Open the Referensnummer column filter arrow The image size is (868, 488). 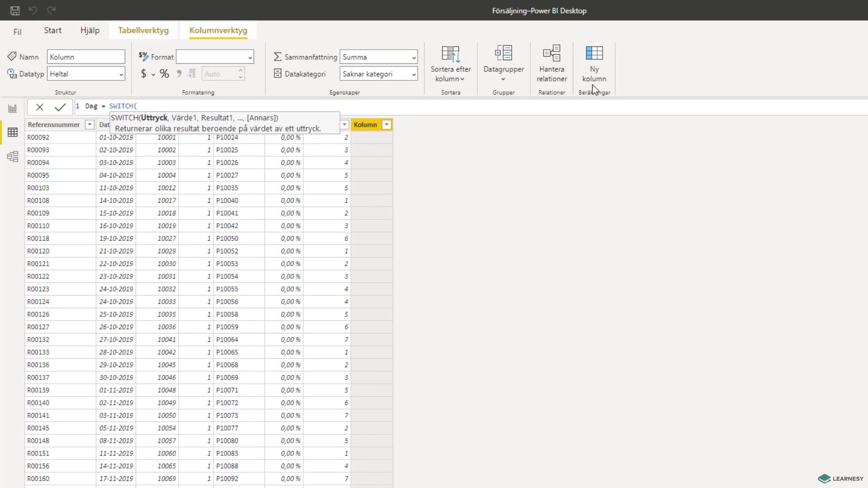[x=90, y=125]
